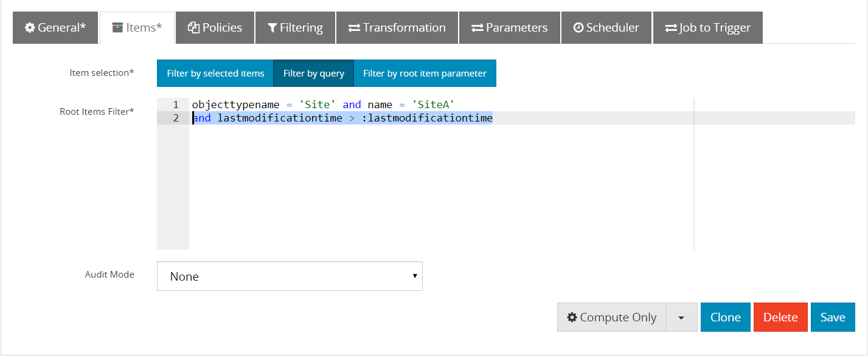Click the red Delete button
The height and width of the screenshot is (356, 868).
coord(780,317)
